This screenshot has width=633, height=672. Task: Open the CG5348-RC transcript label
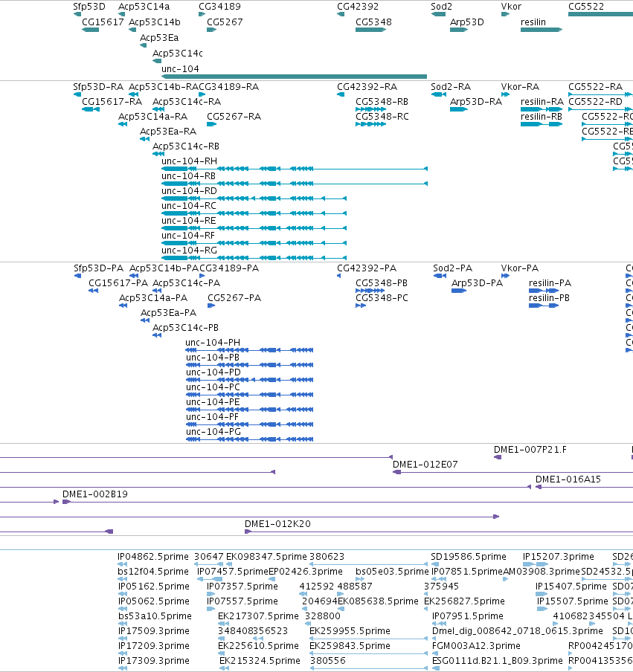(382, 117)
